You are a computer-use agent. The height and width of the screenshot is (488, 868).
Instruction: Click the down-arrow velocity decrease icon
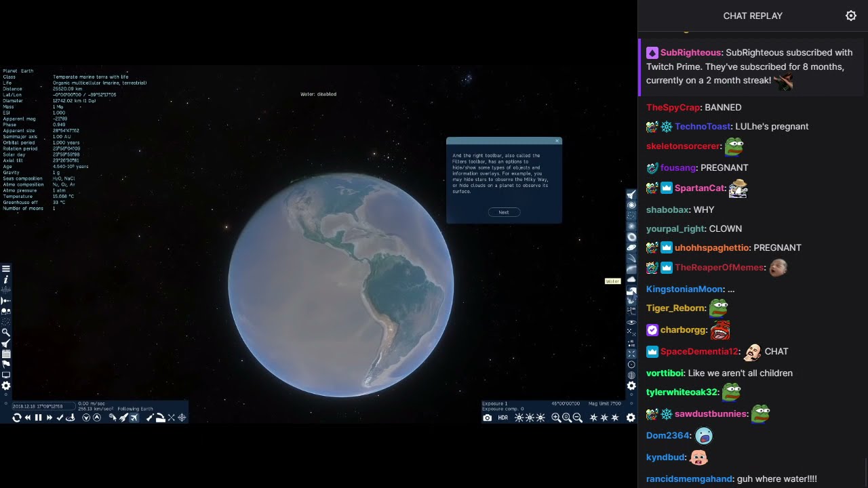click(x=86, y=418)
